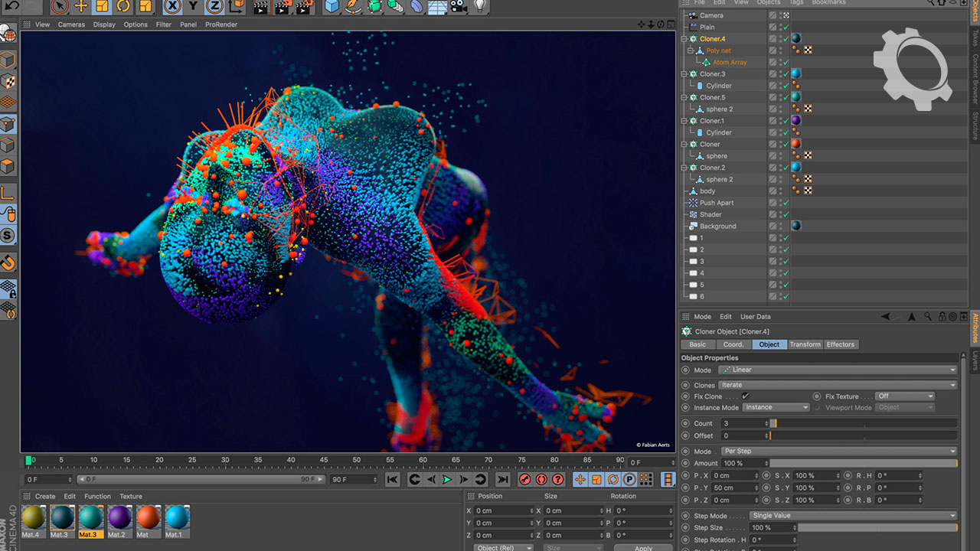Screen dimensions: 980x551
Task: Add a Cube primitive object
Action: click(332, 7)
